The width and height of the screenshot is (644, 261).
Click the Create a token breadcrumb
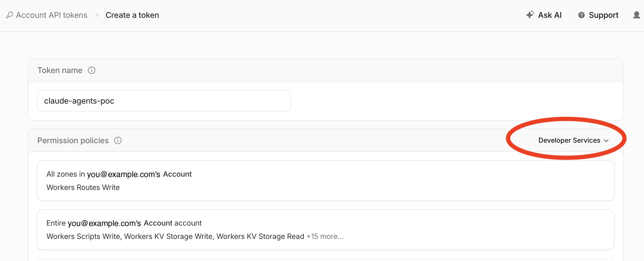pos(132,15)
